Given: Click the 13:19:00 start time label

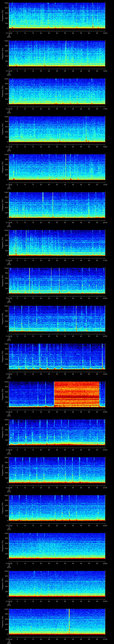Looking at the screenshot, I should pos(9,223).
